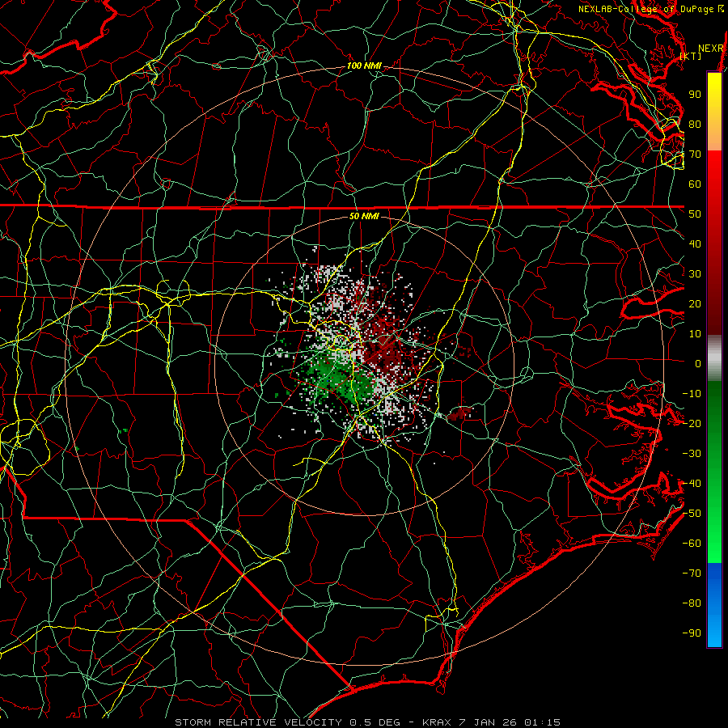
Task: Click the small dark red velocity patch east of radar
Action: [460, 413]
